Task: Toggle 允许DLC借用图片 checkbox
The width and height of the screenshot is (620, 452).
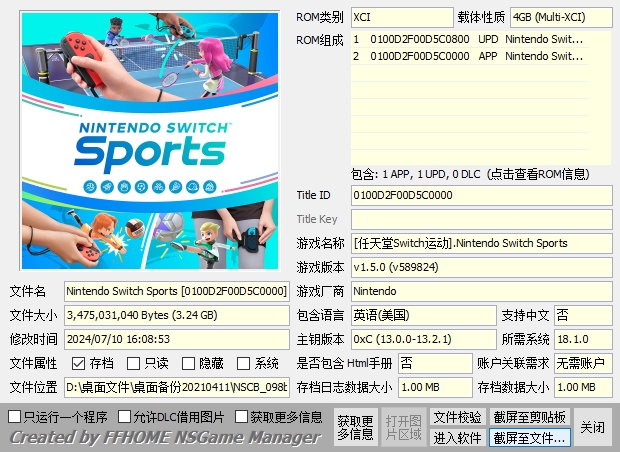Action: click(x=125, y=416)
